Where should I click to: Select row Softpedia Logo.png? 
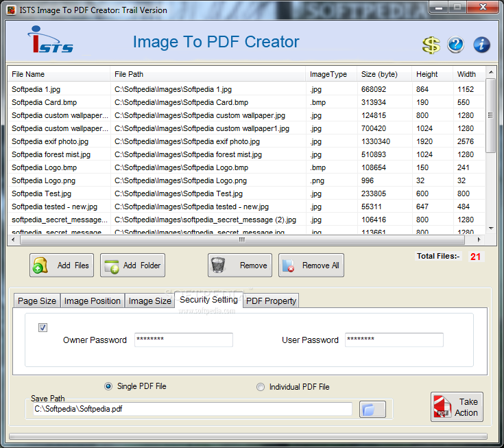coord(246,180)
